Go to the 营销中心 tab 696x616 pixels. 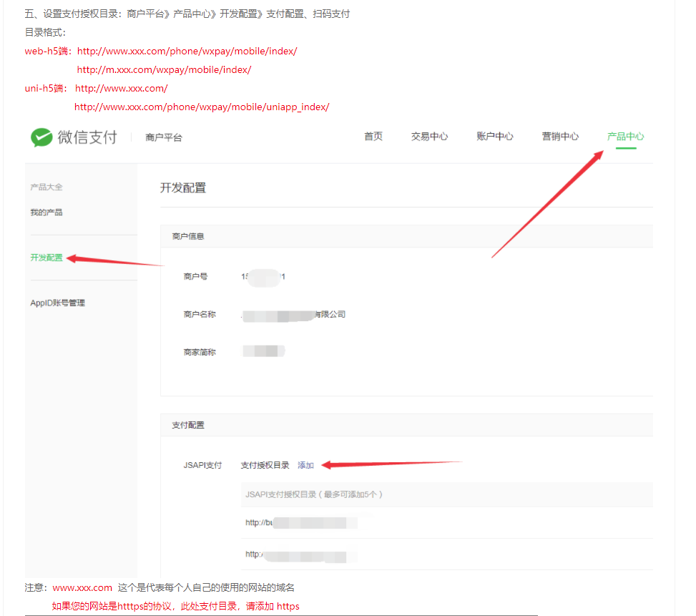tap(560, 137)
